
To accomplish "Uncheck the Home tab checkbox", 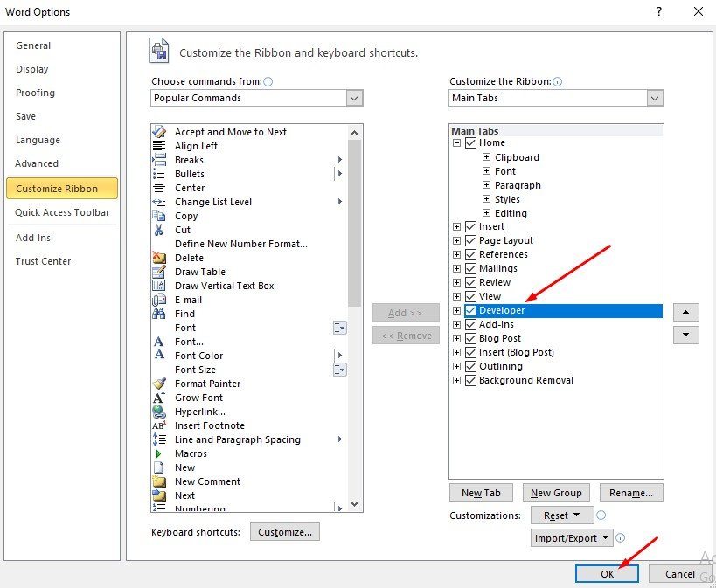I will [x=471, y=143].
